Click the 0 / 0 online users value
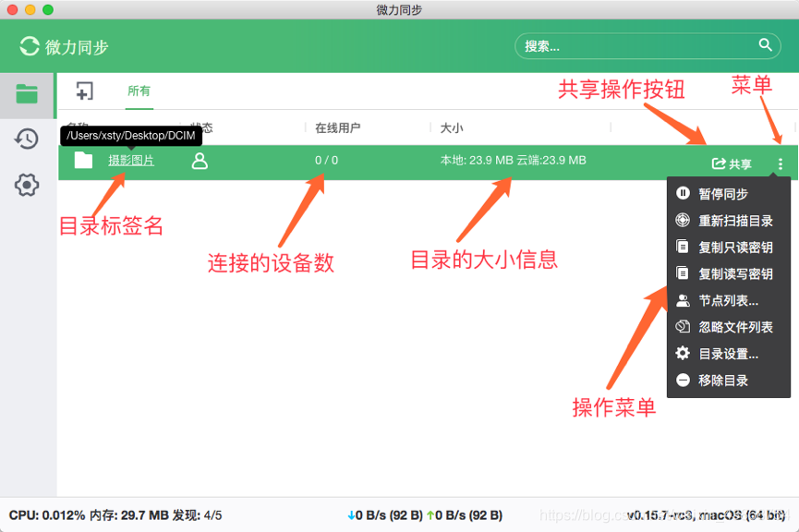Viewport: 799px width, 532px height. (x=326, y=161)
